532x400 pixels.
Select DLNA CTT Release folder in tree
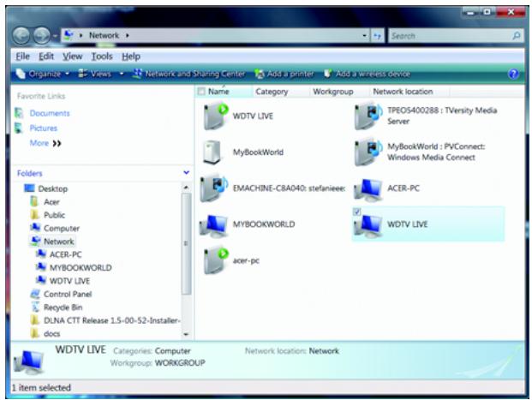[x=111, y=320]
